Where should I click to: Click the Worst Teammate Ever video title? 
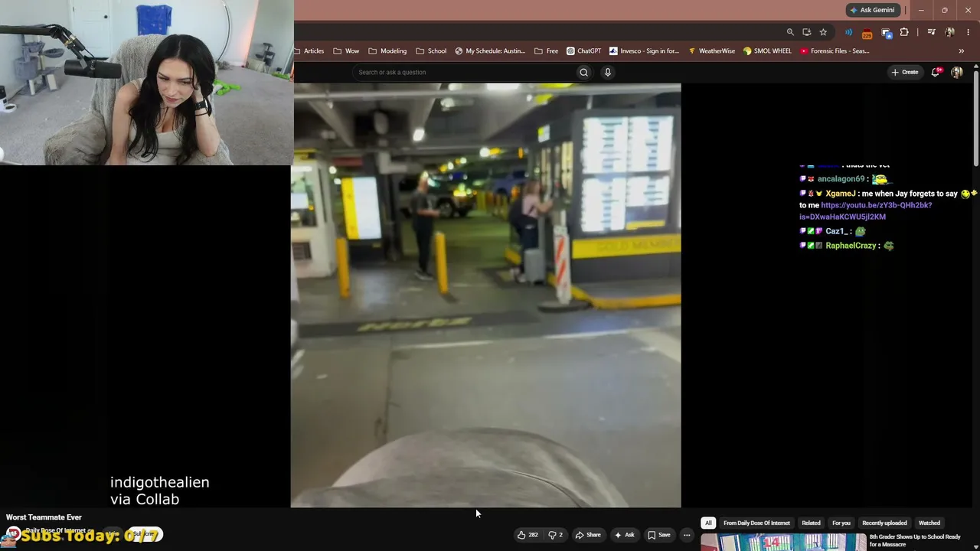44,517
